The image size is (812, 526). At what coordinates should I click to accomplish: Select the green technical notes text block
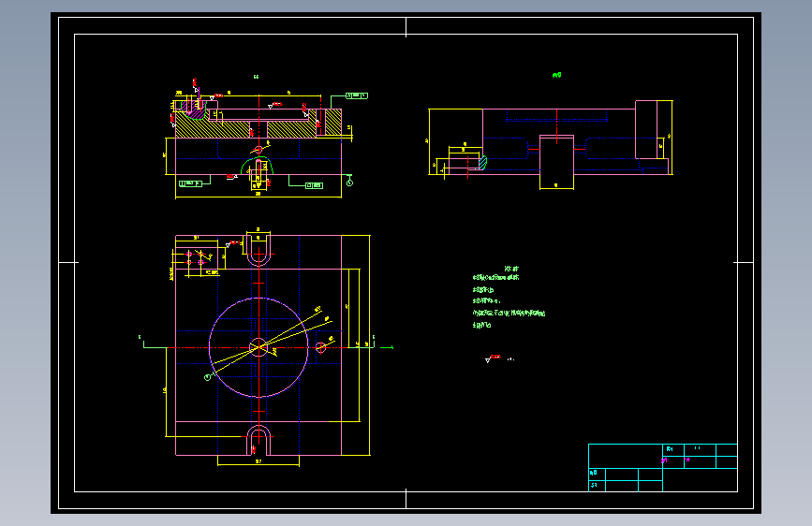pos(509,298)
